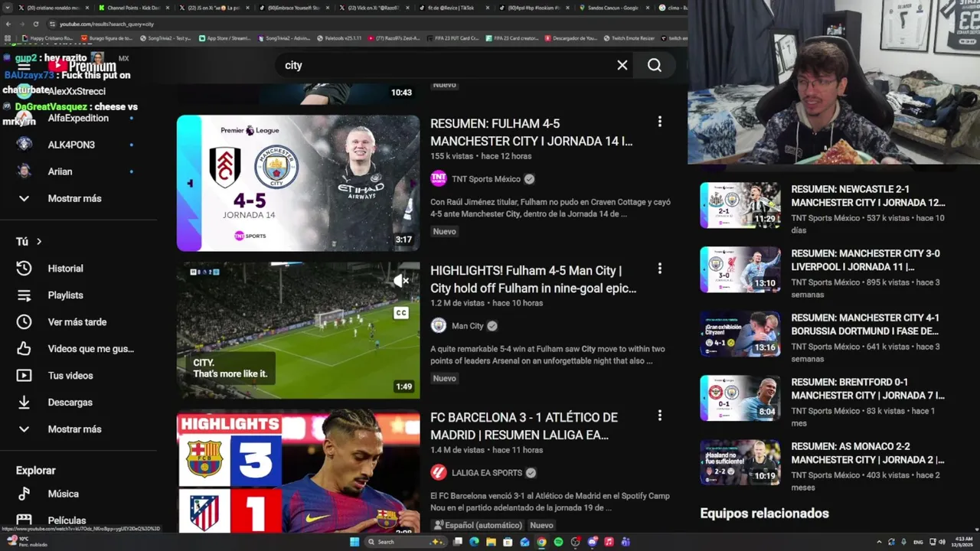The height and width of the screenshot is (551, 980).
Task: Open Discord from the taskbar
Action: pos(592,542)
